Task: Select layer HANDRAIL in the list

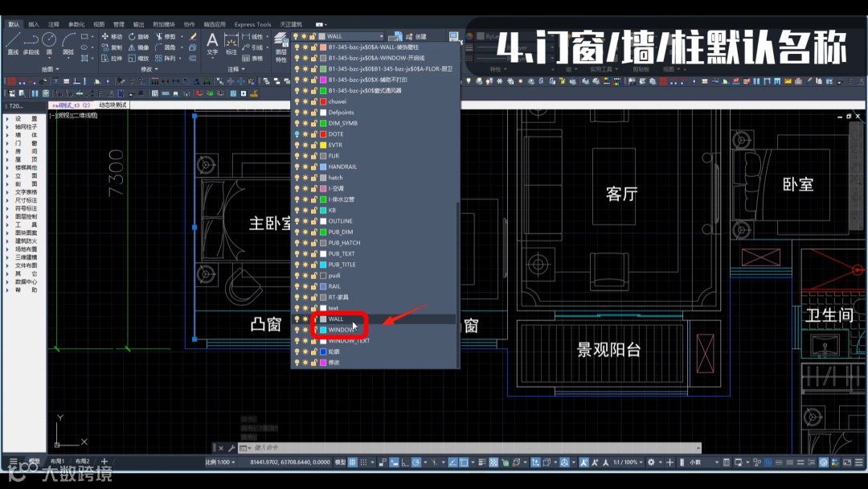Action: point(375,166)
